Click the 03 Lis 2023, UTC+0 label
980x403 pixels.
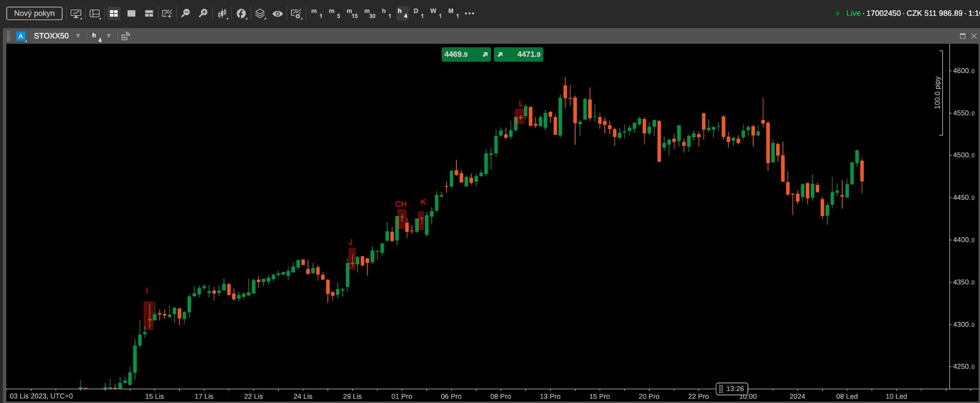[x=41, y=396]
